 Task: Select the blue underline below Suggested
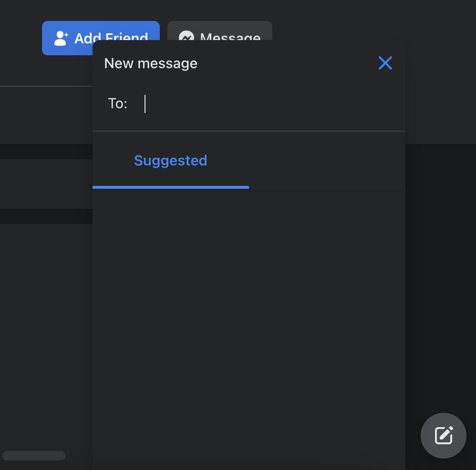(170, 187)
